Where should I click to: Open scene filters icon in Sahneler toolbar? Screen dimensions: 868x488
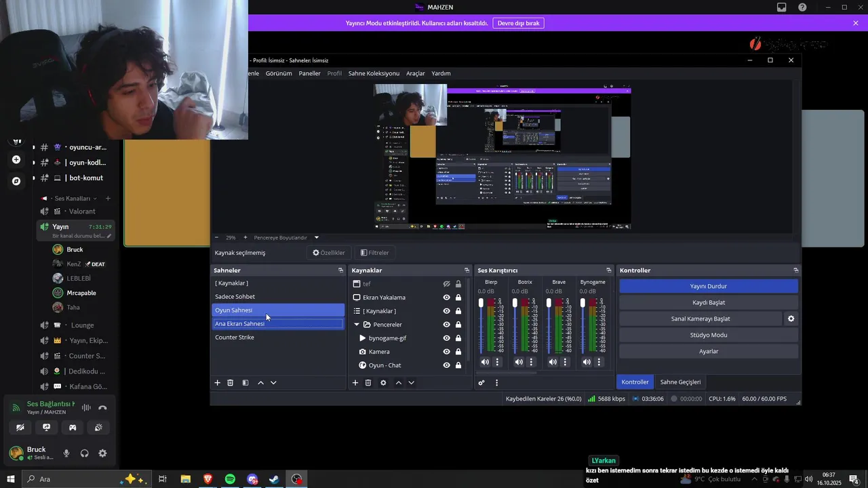pyautogui.click(x=245, y=383)
